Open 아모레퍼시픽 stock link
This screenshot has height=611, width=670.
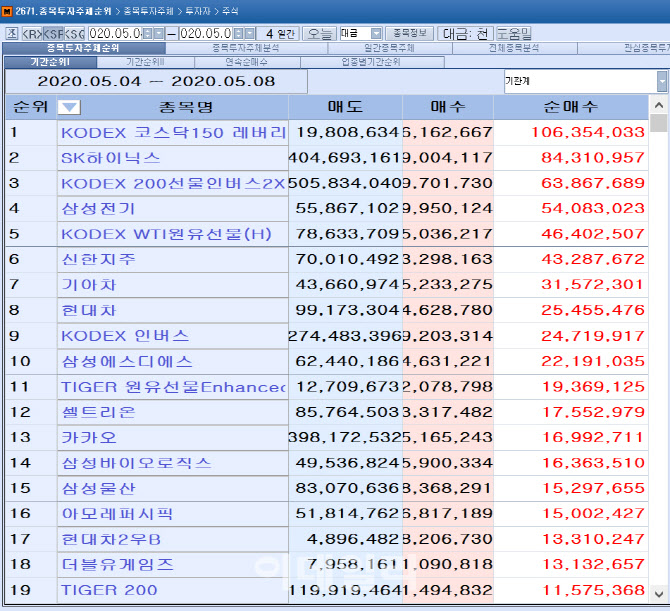(117, 514)
